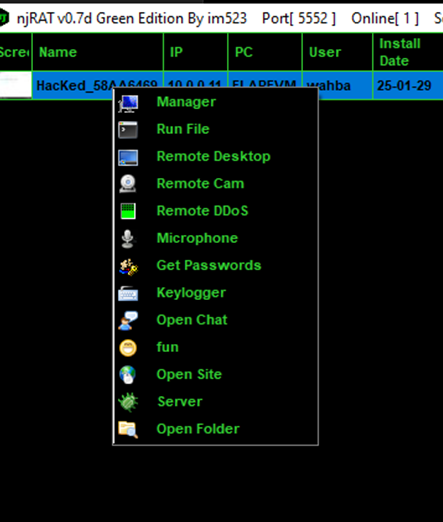Image resolution: width=443 pixels, height=522 pixels.
Task: Pick Remote Cam in the menu
Action: [x=215, y=184]
